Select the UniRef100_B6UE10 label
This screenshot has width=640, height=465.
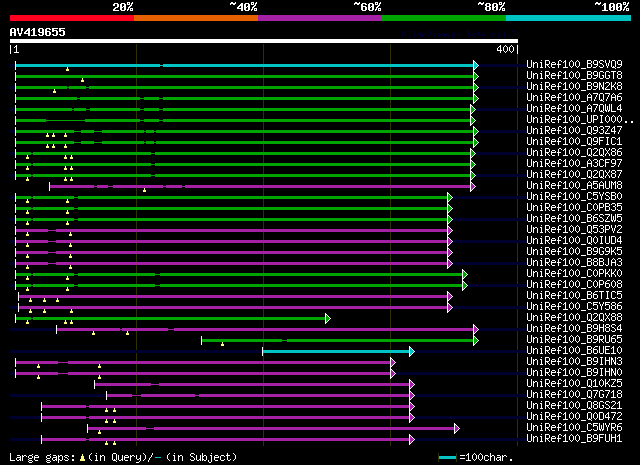pyautogui.click(x=574, y=351)
